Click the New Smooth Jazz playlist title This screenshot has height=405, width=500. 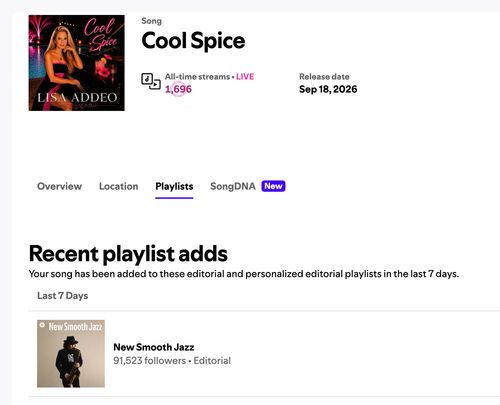[x=154, y=347]
